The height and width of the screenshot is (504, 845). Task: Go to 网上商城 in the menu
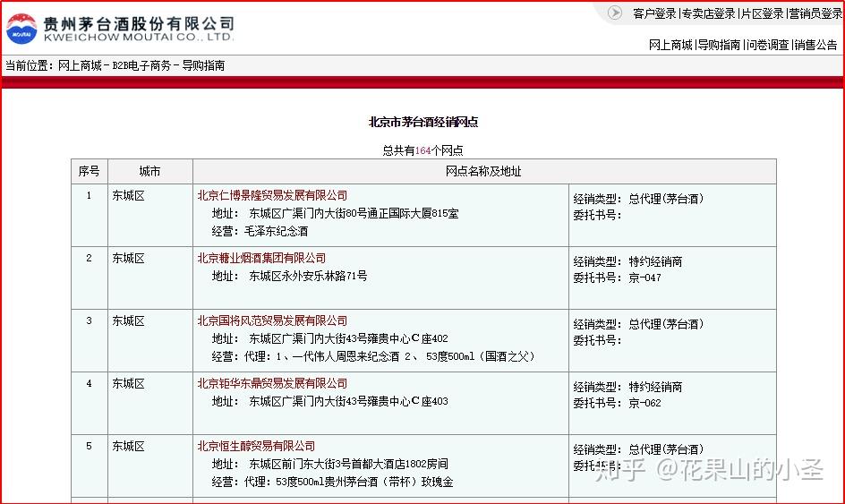click(x=670, y=45)
